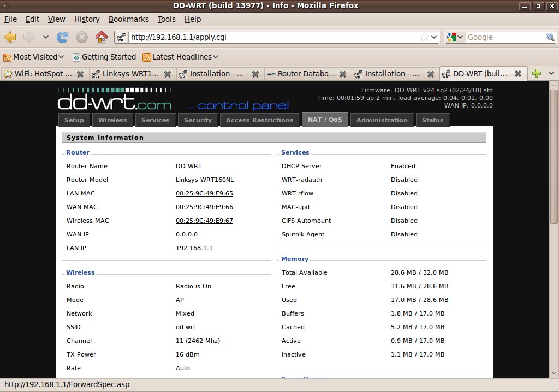
Task: Click the search magnifier icon
Action: click(550, 37)
